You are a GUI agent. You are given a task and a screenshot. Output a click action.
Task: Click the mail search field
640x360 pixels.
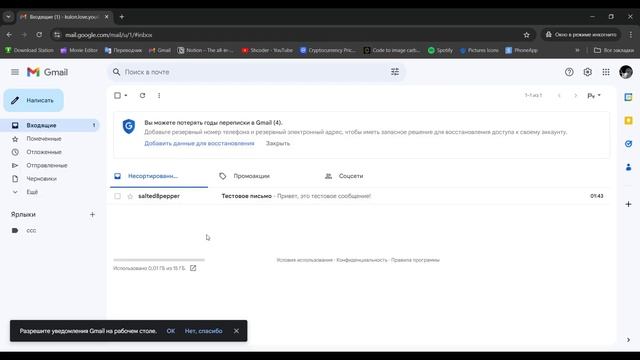(255, 72)
